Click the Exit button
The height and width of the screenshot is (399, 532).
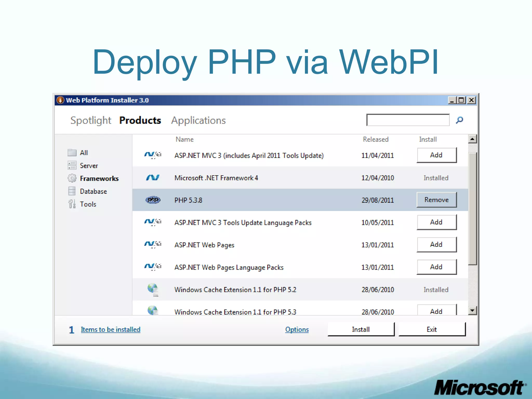432,329
